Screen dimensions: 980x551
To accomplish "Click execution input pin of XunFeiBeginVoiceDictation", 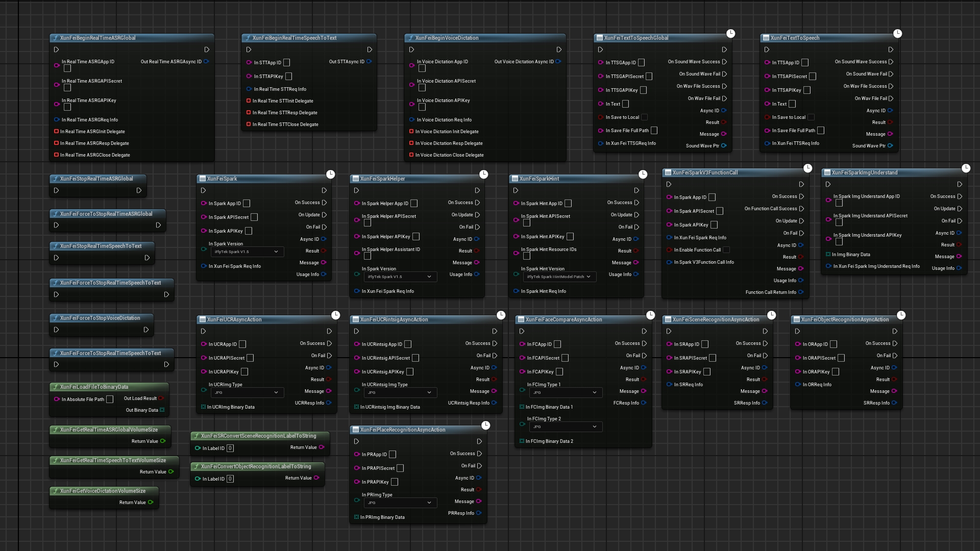I will click(x=411, y=49).
